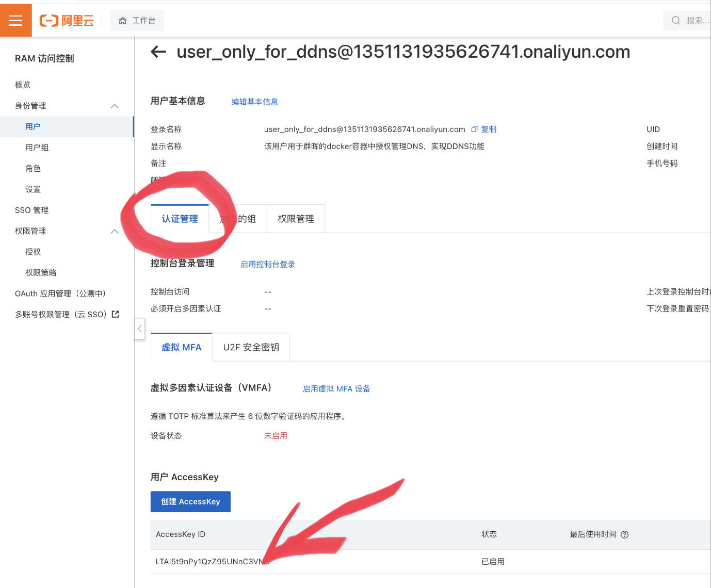
Task: Click the login name value text
Action: pos(365,129)
